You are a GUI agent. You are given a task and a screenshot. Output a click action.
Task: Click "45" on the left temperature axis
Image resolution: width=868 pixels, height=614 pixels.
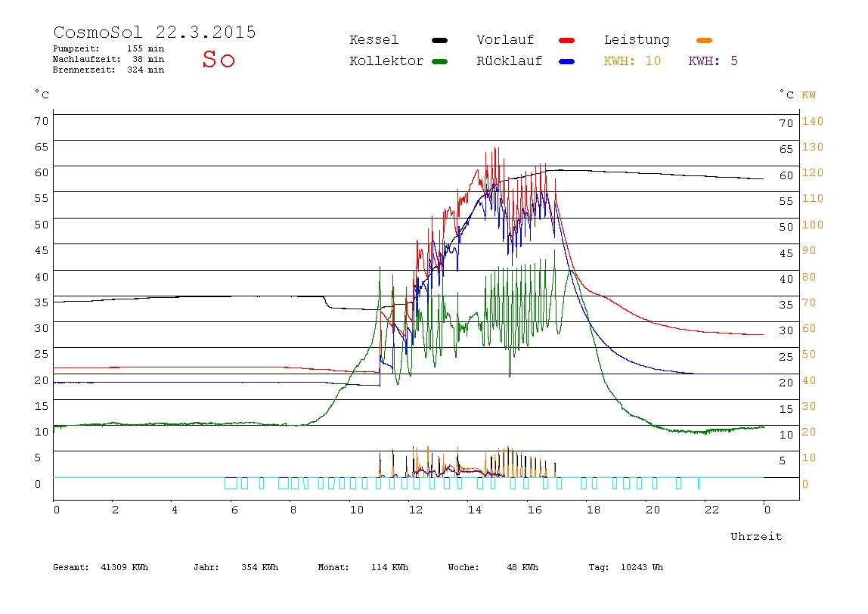tap(42, 250)
